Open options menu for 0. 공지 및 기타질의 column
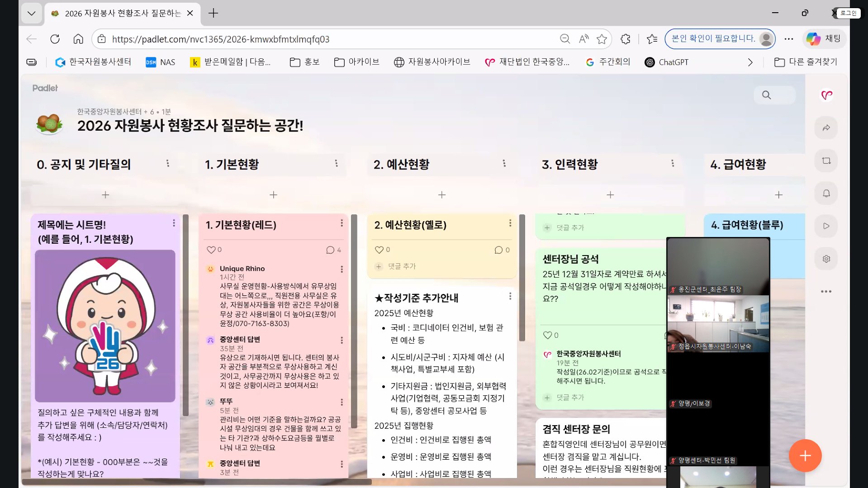Screen dimensions: 868x488 click(167, 163)
